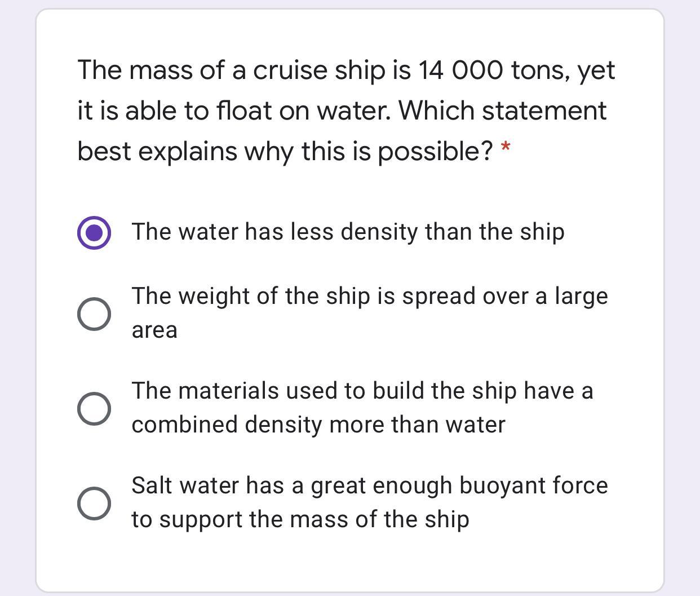Screen dimensions: 700x596
Task: Click the number "14 000" in the question
Action: [460, 70]
